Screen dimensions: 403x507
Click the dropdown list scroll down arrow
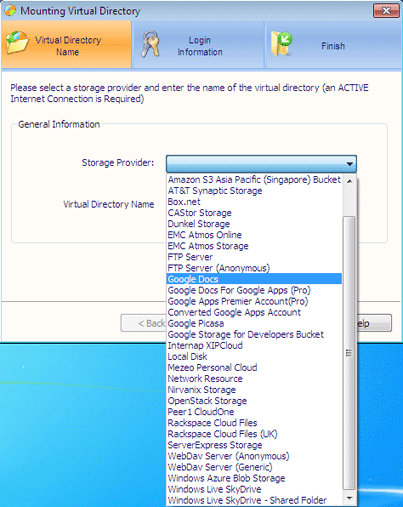349,498
